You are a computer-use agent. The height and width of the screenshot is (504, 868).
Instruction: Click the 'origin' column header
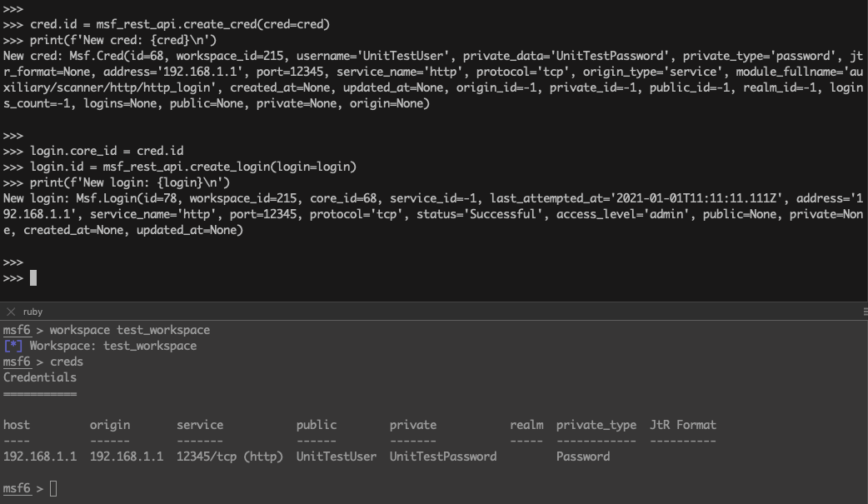[x=110, y=425]
